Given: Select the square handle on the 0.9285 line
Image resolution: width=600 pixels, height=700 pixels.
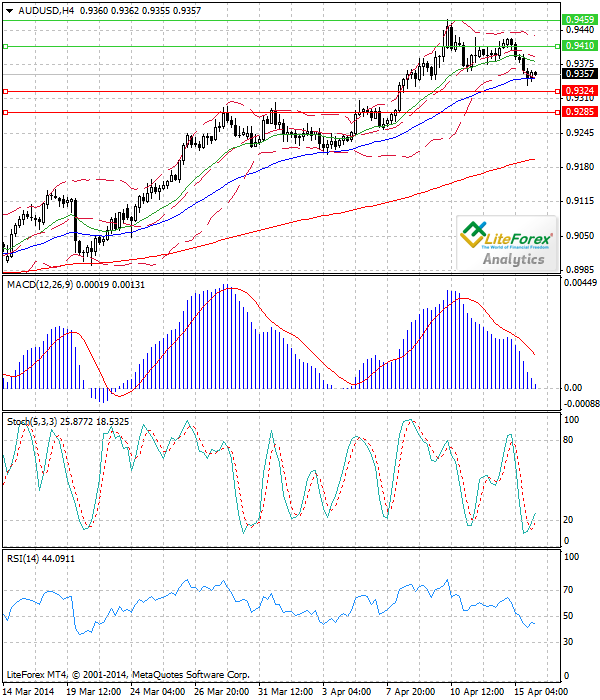Looking at the screenshot, I should 6,113.
